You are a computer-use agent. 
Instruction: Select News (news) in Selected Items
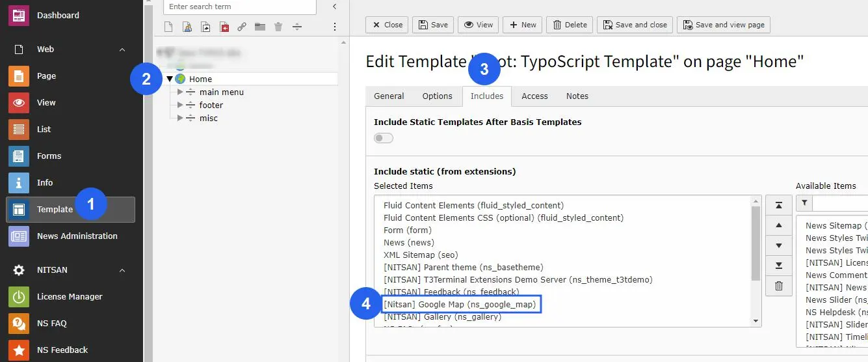[x=409, y=243]
